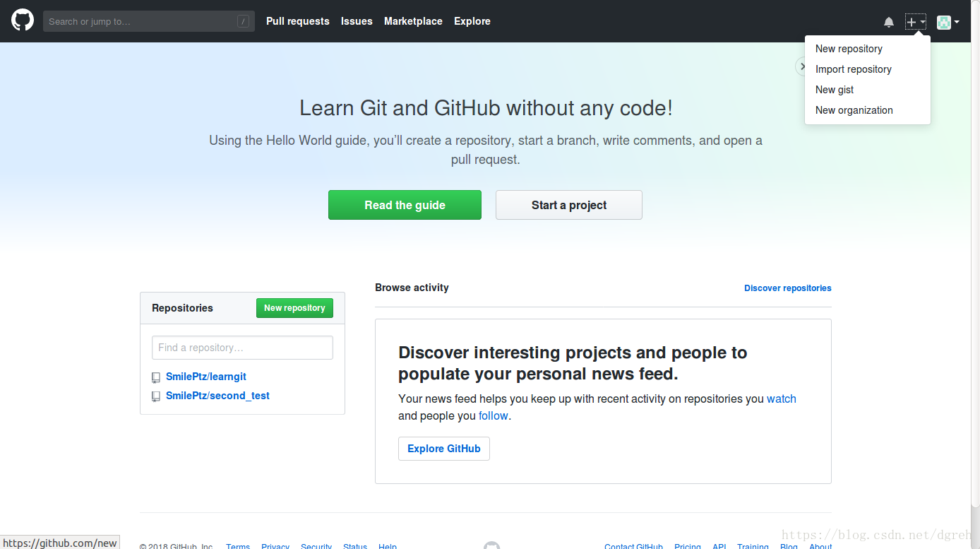980x549 pixels.
Task: Open Contact GitHub footer link
Action: point(633,546)
